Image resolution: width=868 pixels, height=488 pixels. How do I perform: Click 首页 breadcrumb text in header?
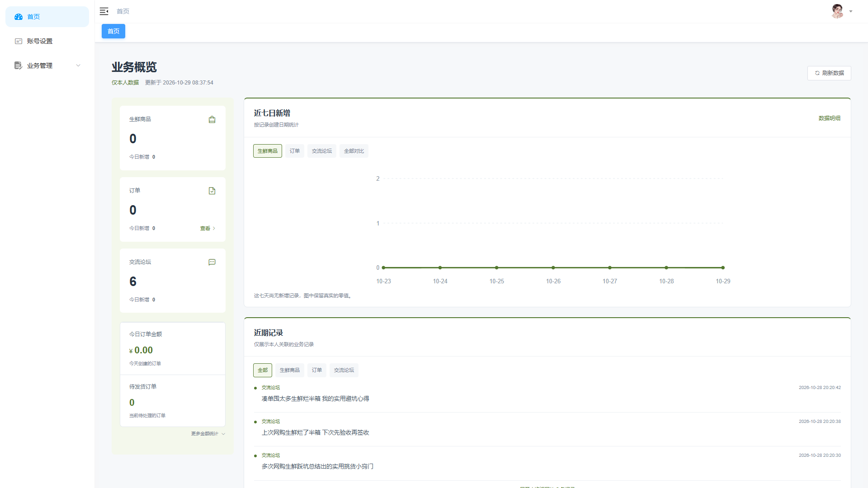(x=123, y=11)
